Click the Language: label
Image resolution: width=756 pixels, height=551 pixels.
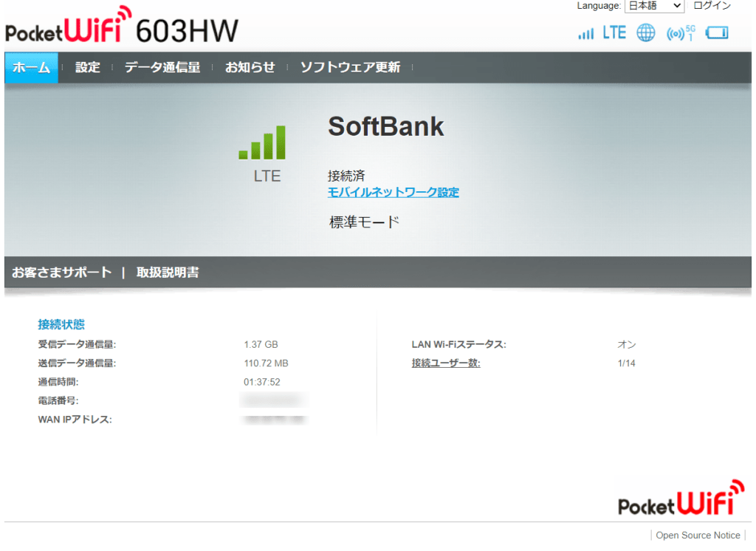(x=599, y=6)
